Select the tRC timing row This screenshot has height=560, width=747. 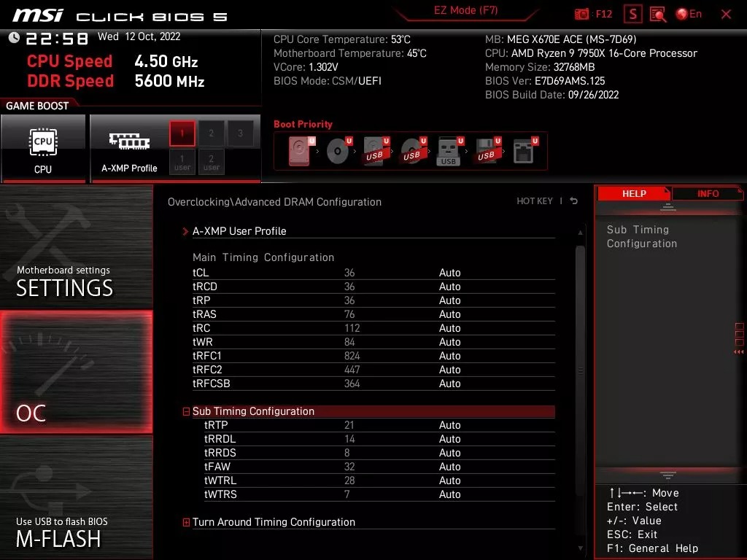pos(373,328)
